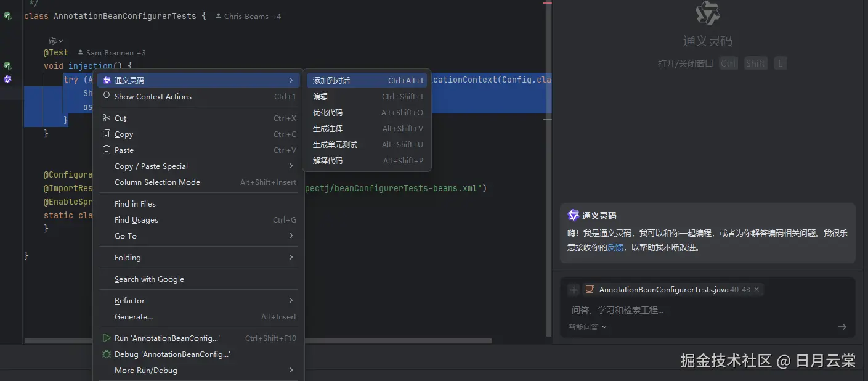Expand Copy / Paste Special submenu
This screenshot has height=381, width=868.
(x=291, y=166)
